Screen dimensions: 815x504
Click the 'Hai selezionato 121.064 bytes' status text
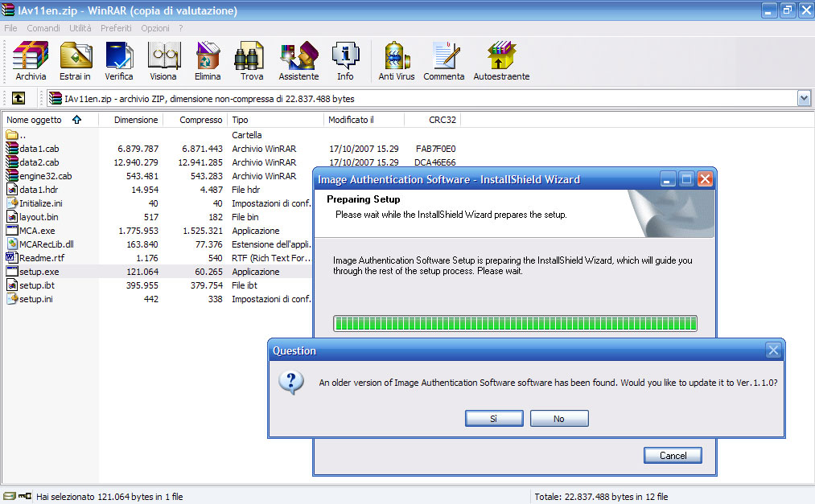(x=109, y=497)
